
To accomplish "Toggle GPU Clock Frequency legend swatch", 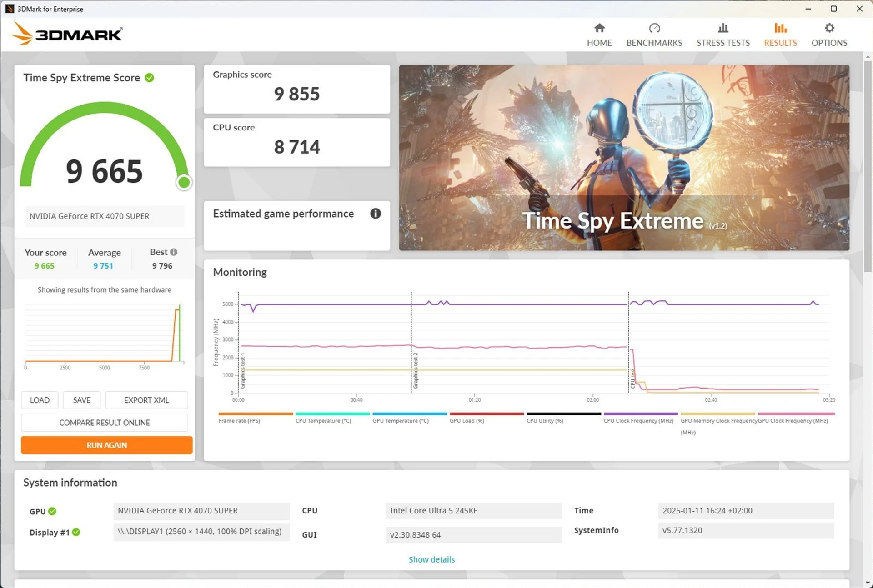I will 796,414.
